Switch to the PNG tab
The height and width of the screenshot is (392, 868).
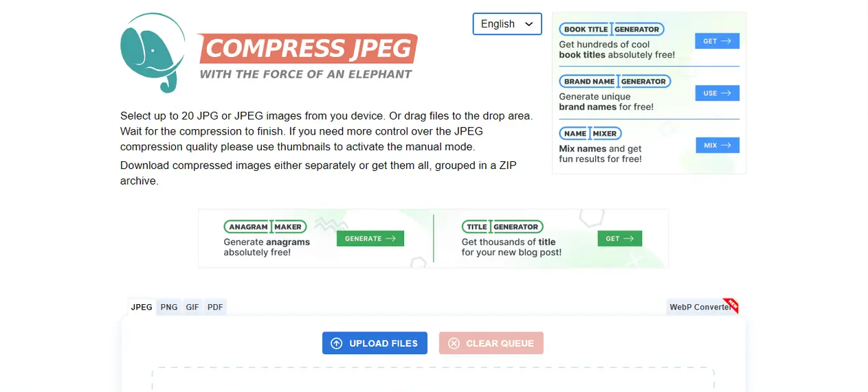(169, 307)
